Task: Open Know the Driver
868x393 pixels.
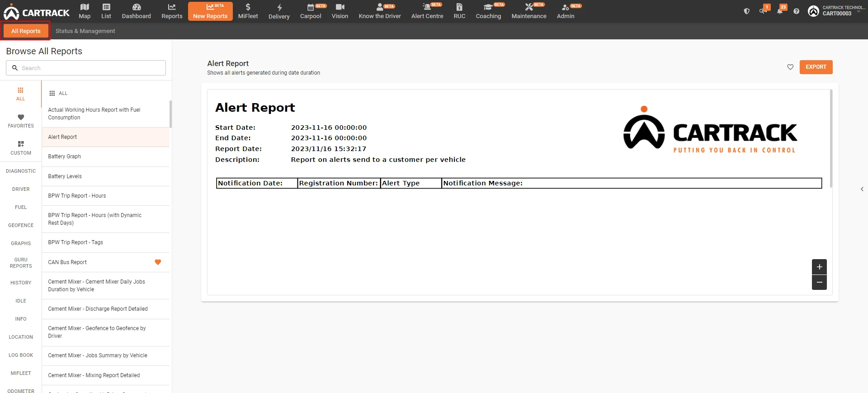Action: [x=380, y=11]
